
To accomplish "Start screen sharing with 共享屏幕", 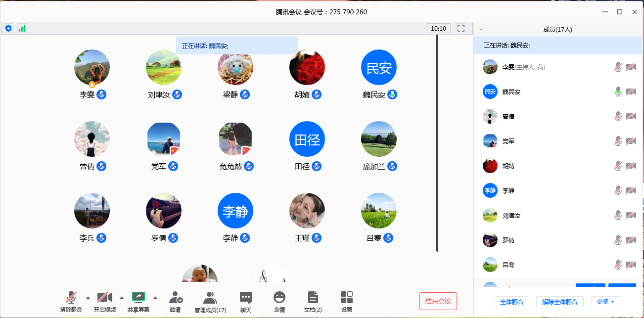I will click(x=138, y=302).
